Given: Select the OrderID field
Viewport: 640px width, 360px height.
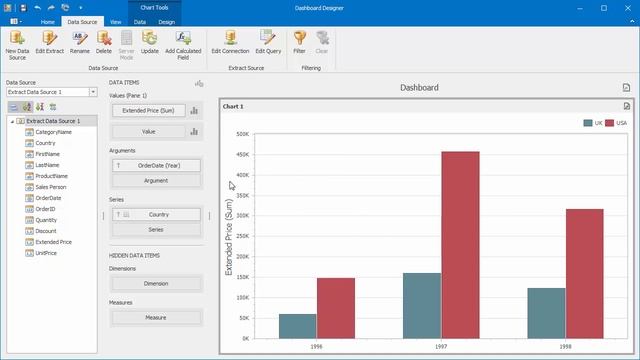Looking at the screenshot, I should [x=45, y=209].
